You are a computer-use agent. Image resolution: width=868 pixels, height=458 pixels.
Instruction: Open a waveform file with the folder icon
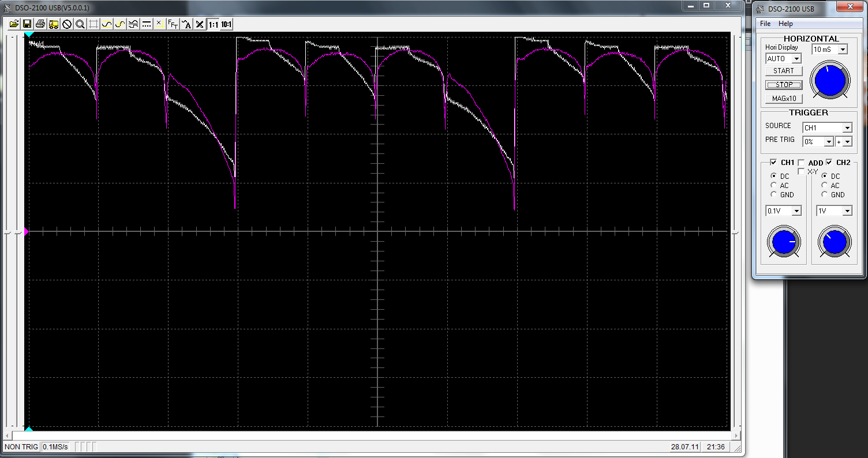point(14,24)
